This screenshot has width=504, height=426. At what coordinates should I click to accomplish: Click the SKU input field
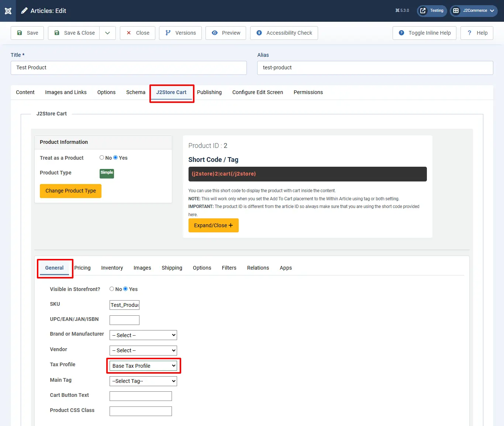(124, 305)
